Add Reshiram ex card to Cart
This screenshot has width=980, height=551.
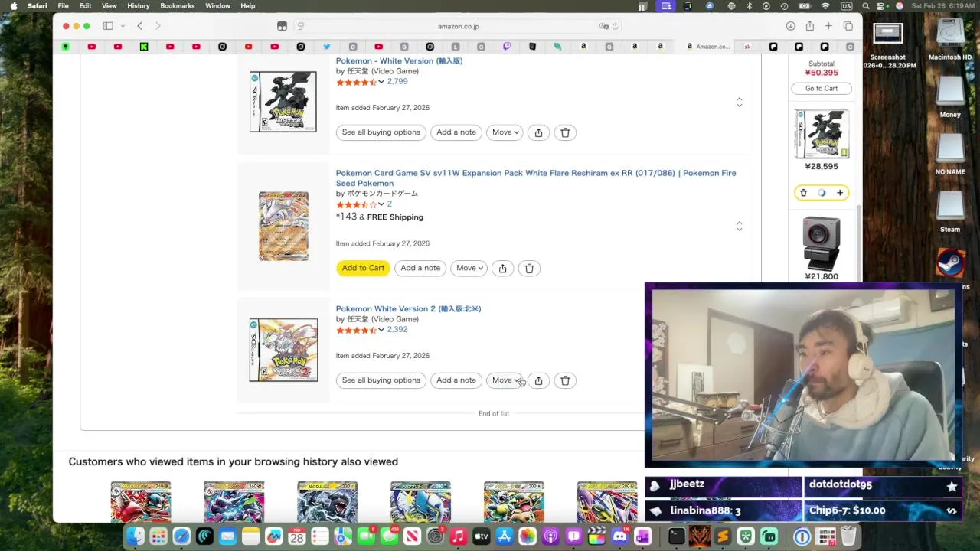pyautogui.click(x=363, y=268)
